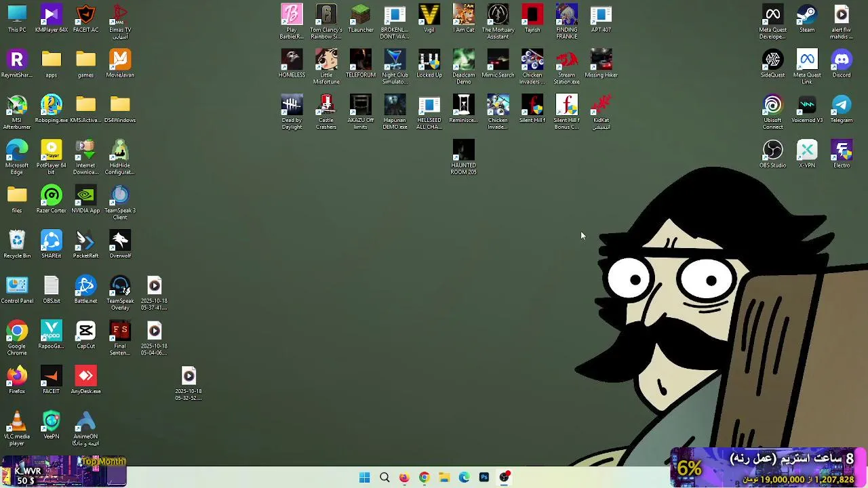The width and height of the screenshot is (868, 488).
Task: Open VLC media player shortcut
Action: [17, 429]
